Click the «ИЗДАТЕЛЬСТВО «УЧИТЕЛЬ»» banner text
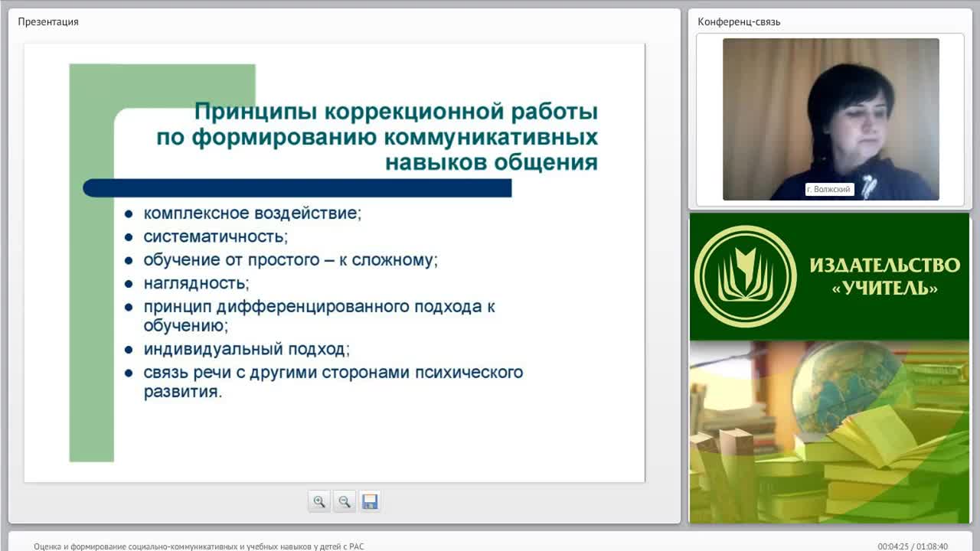The width and height of the screenshot is (980, 551). click(x=884, y=276)
